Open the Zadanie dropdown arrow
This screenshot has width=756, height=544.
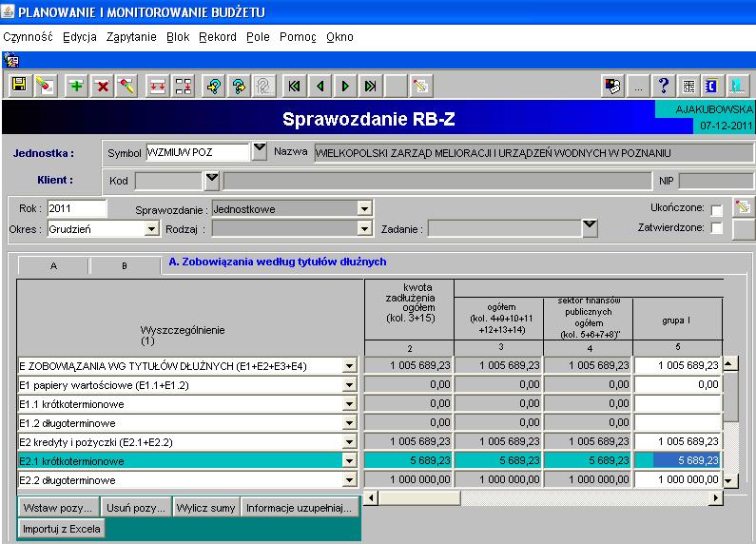[590, 228]
